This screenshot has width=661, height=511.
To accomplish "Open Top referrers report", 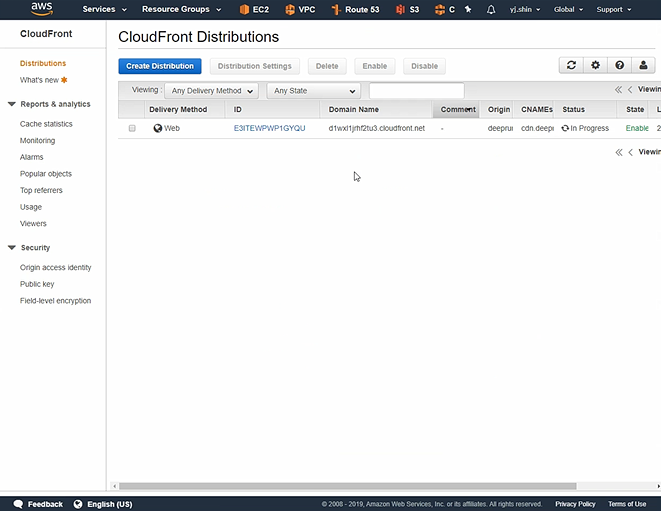I will click(41, 190).
